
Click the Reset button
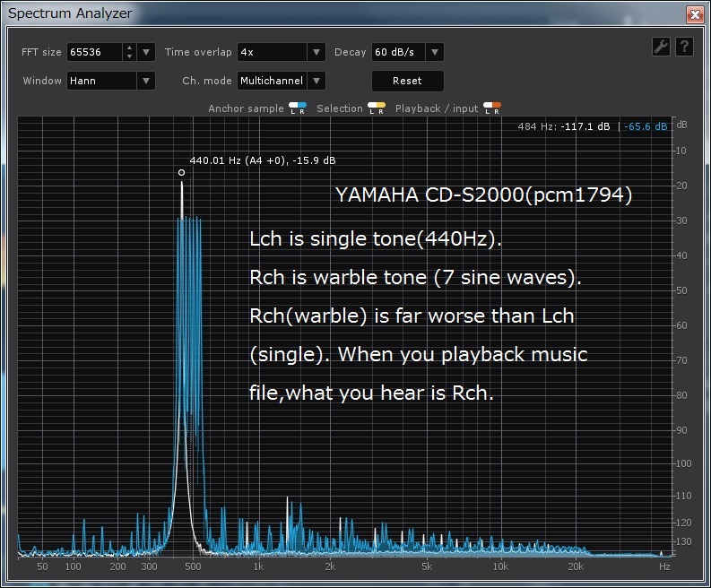[408, 81]
